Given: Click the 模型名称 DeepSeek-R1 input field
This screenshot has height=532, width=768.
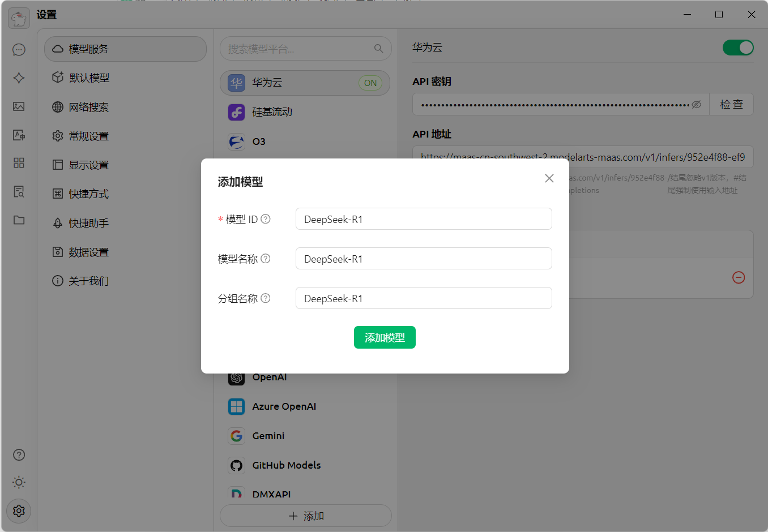Looking at the screenshot, I should pos(424,259).
